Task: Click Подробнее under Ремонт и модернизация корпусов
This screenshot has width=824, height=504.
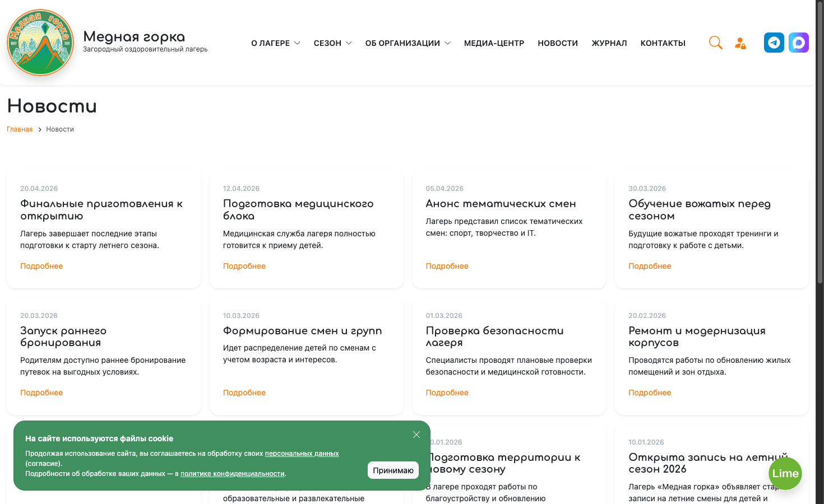Action: click(x=650, y=393)
